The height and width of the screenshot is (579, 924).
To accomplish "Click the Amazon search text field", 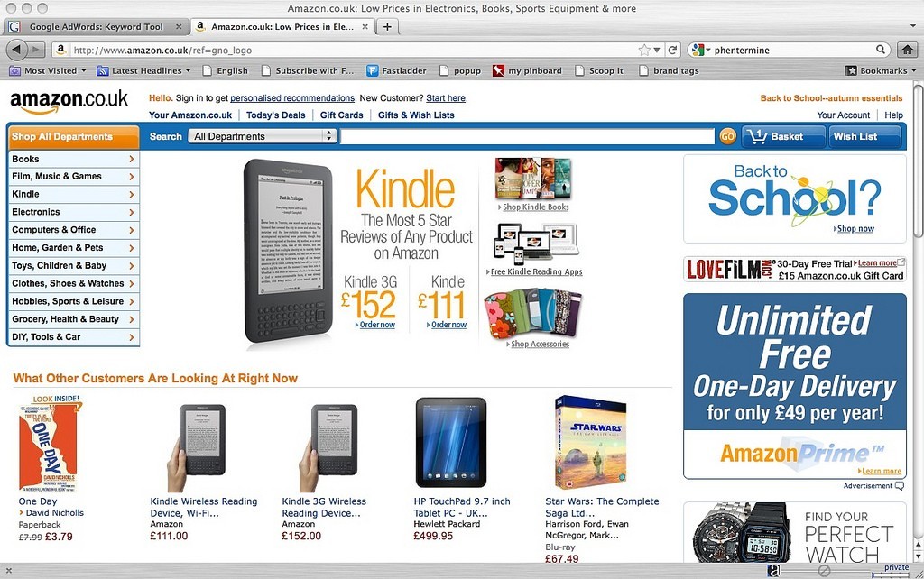I will coord(527,136).
